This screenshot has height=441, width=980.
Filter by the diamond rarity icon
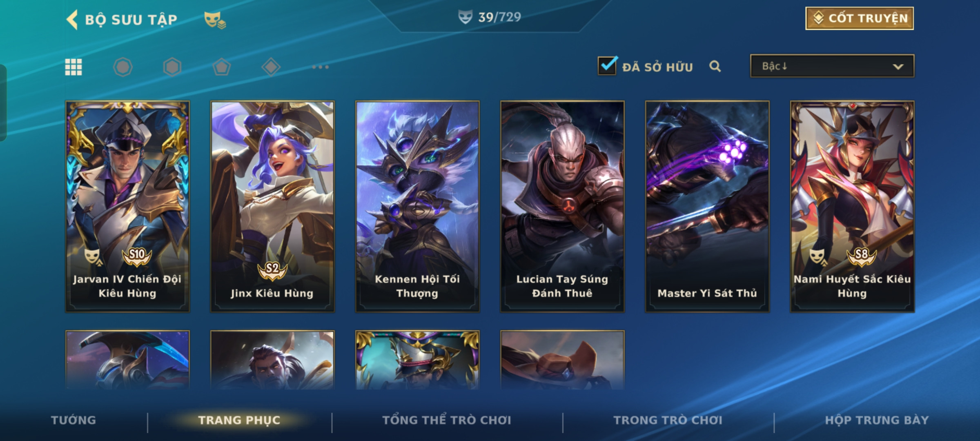coord(271,67)
